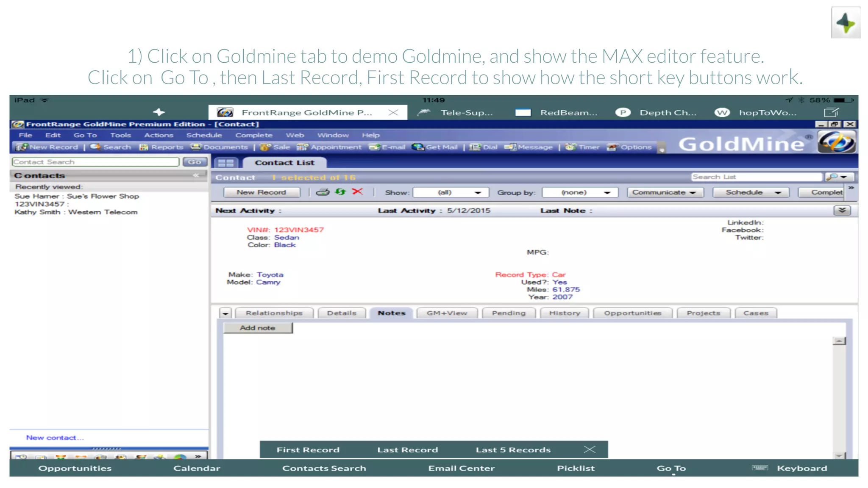Open the Actions menu
Image resolution: width=868 pixels, height=488 pixels.
[159, 135]
